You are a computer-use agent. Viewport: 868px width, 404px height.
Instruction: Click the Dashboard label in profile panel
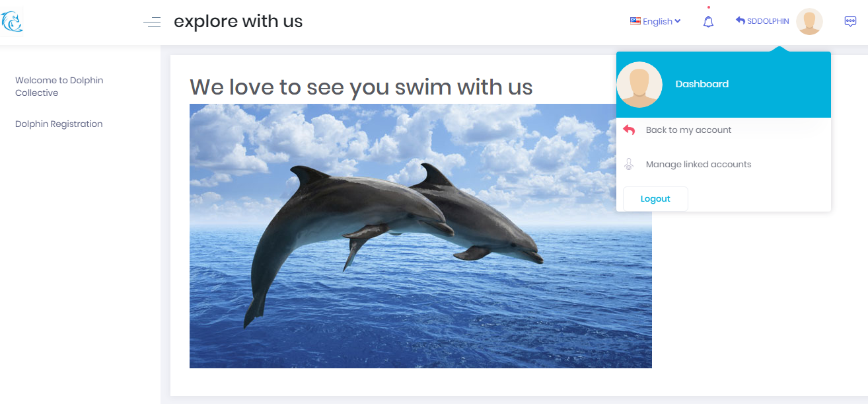(702, 84)
